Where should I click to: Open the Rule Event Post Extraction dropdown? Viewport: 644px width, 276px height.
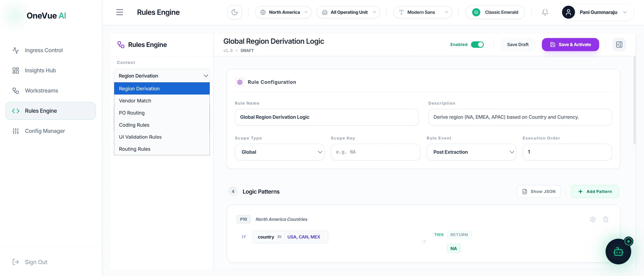click(471, 152)
